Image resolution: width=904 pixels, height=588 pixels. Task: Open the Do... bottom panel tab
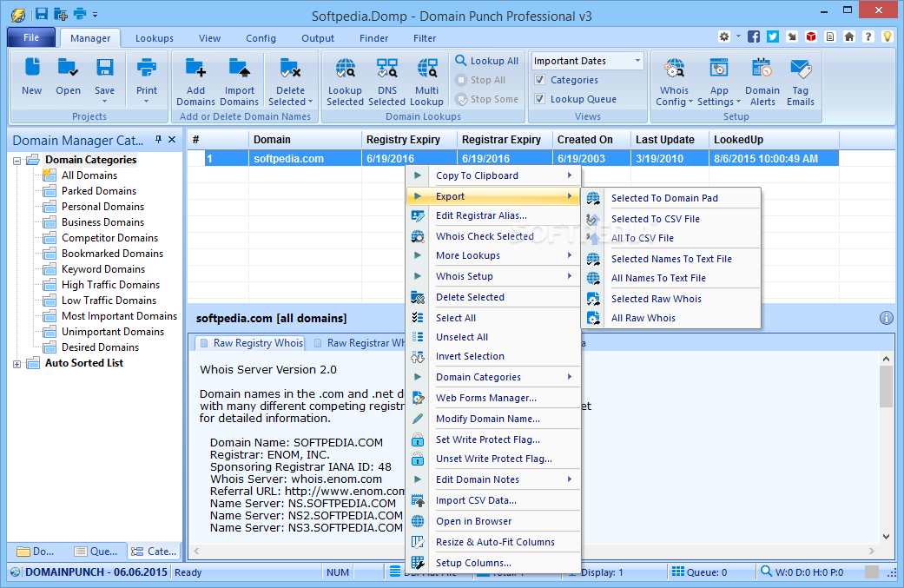[35, 552]
